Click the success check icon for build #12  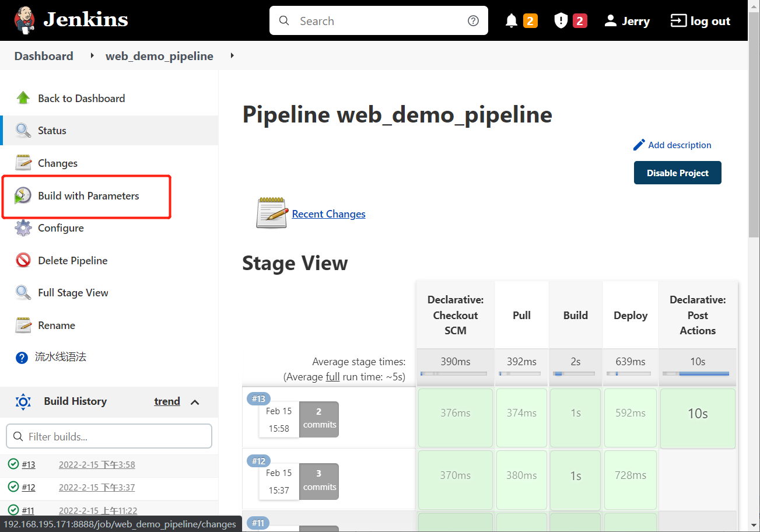tap(13, 487)
